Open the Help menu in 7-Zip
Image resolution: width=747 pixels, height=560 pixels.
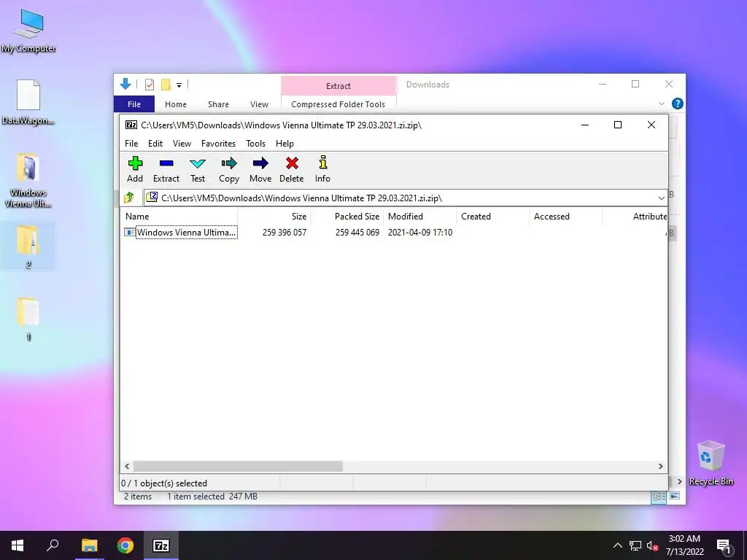point(285,144)
